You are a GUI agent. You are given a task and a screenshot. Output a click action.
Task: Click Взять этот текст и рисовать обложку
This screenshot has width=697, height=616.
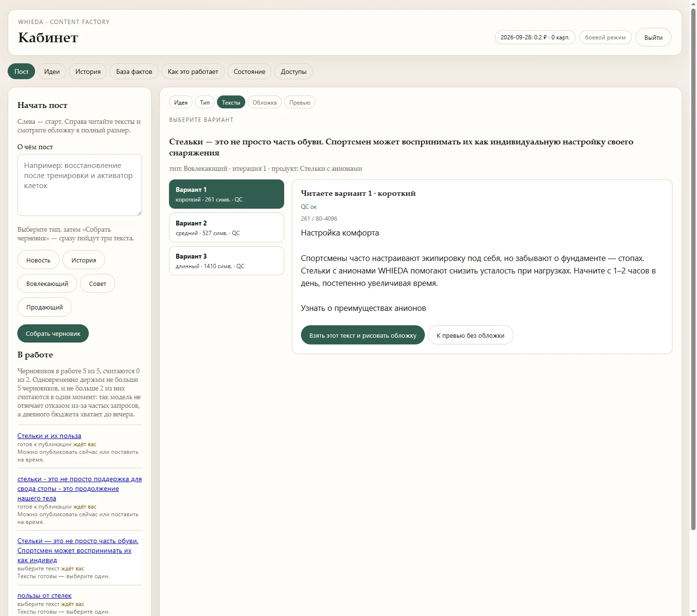pos(363,335)
